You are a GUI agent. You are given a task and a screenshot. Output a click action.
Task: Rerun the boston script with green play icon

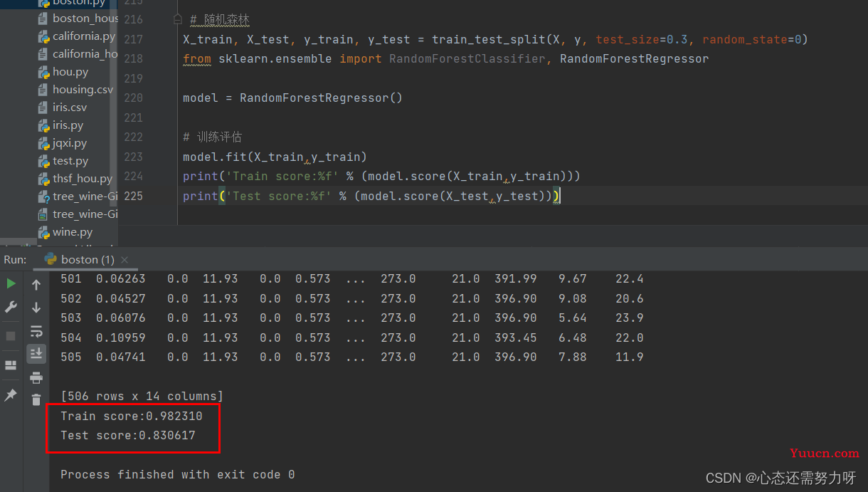coord(11,283)
